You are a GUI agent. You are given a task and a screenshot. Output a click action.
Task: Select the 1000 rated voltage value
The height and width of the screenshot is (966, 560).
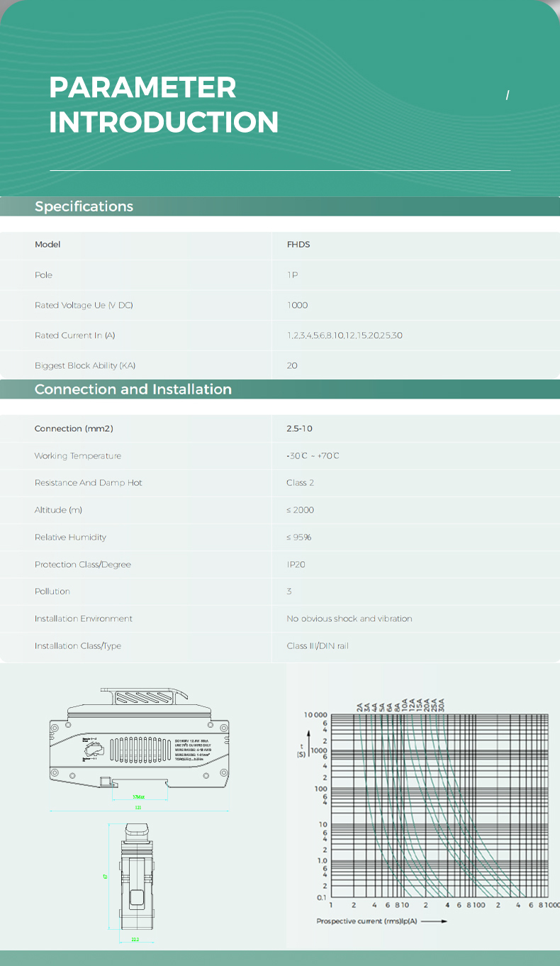pyautogui.click(x=298, y=305)
